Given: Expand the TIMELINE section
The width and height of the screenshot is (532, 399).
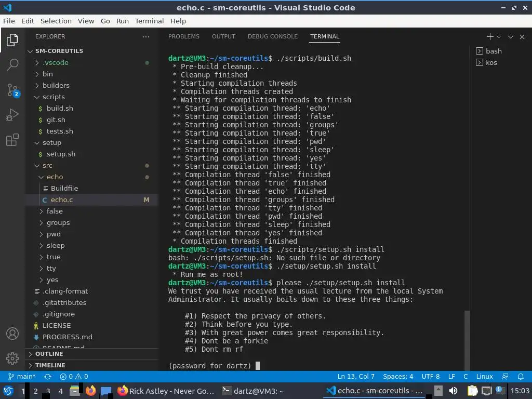Looking at the screenshot, I should pos(91,365).
